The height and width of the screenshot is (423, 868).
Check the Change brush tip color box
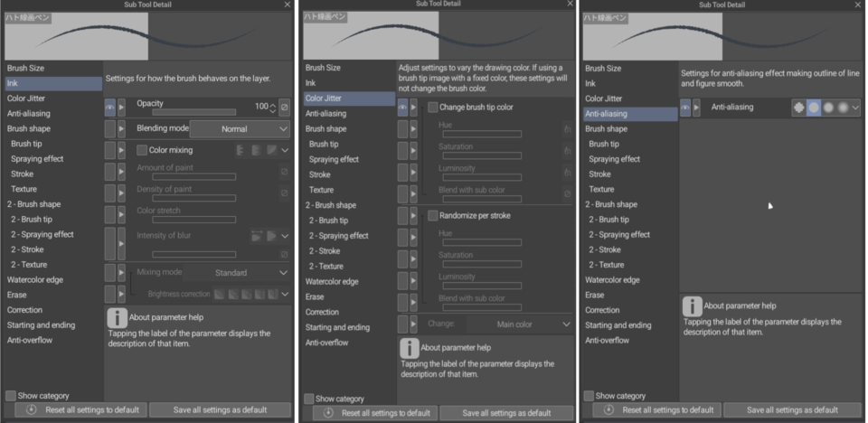[x=433, y=108]
